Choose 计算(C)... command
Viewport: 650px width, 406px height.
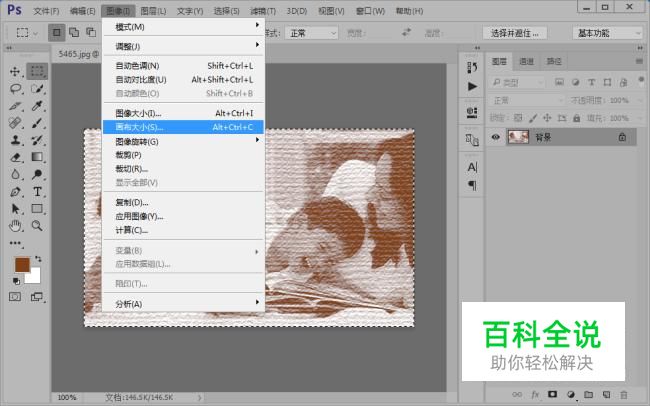(183, 230)
